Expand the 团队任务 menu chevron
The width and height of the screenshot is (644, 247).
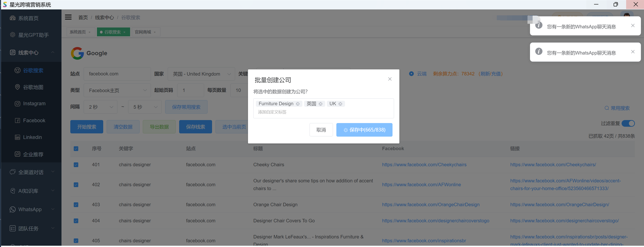pyautogui.click(x=53, y=228)
